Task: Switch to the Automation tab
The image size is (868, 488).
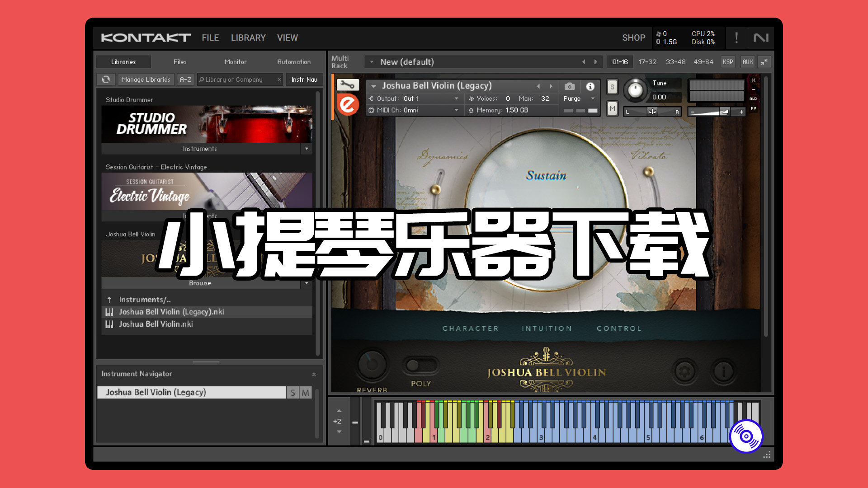Action: coord(294,62)
